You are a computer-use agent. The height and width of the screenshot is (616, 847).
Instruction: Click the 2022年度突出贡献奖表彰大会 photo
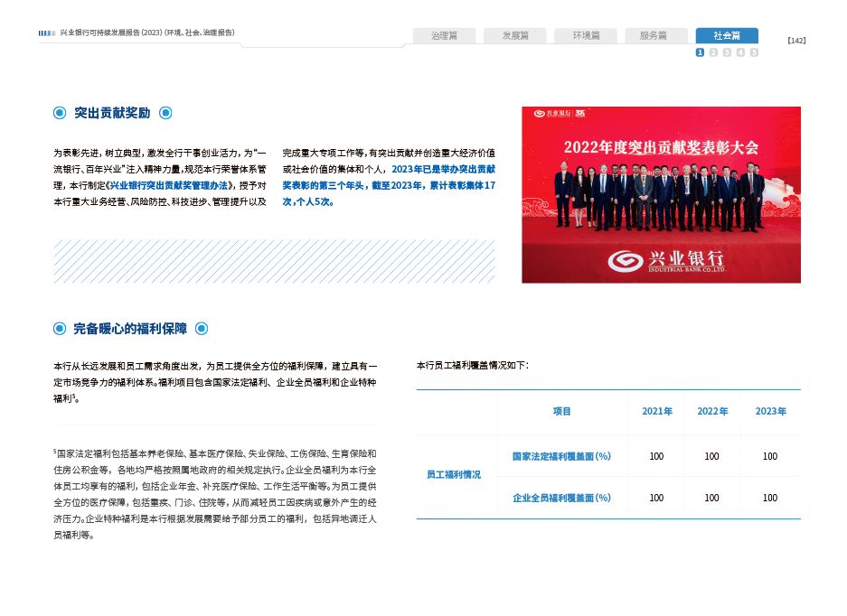[661, 195]
